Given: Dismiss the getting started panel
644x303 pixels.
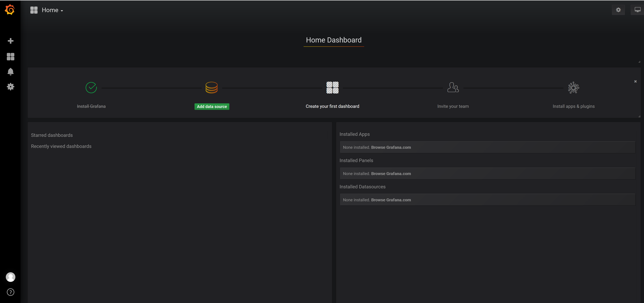Looking at the screenshot, I should click(x=635, y=82).
